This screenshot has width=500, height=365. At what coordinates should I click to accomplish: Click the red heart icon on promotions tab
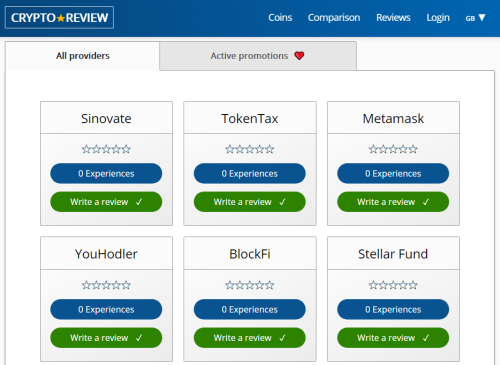[x=299, y=56]
